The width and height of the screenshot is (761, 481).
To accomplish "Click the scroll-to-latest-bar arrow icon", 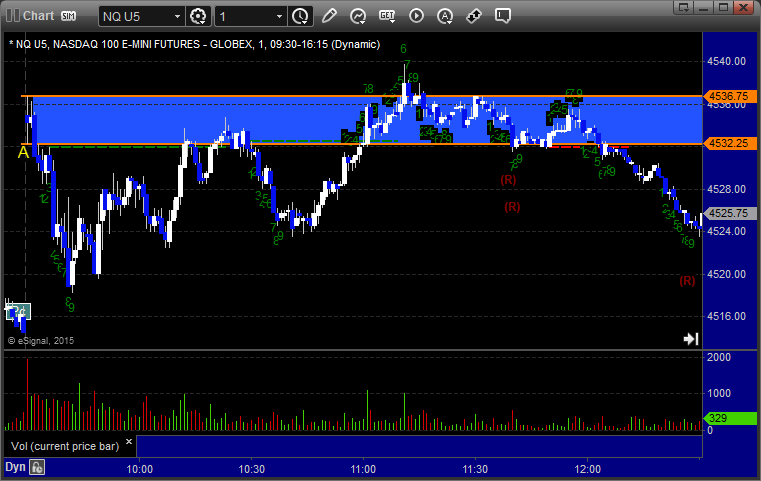I will pyautogui.click(x=691, y=339).
